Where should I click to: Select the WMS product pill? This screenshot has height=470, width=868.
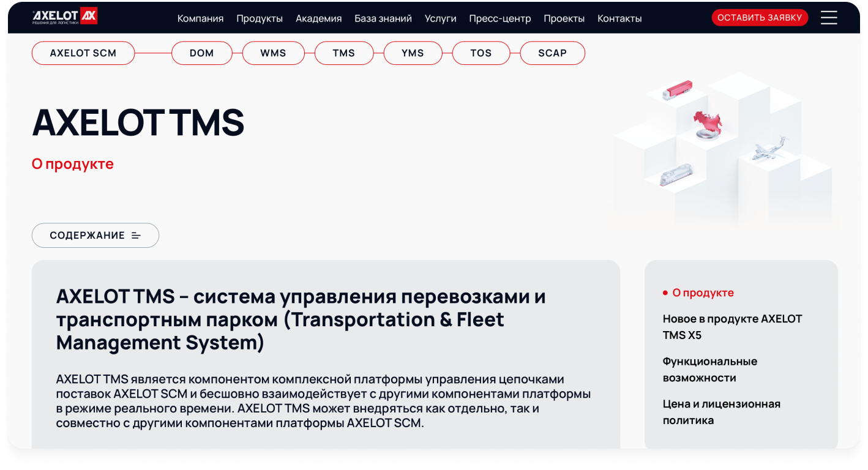274,53
